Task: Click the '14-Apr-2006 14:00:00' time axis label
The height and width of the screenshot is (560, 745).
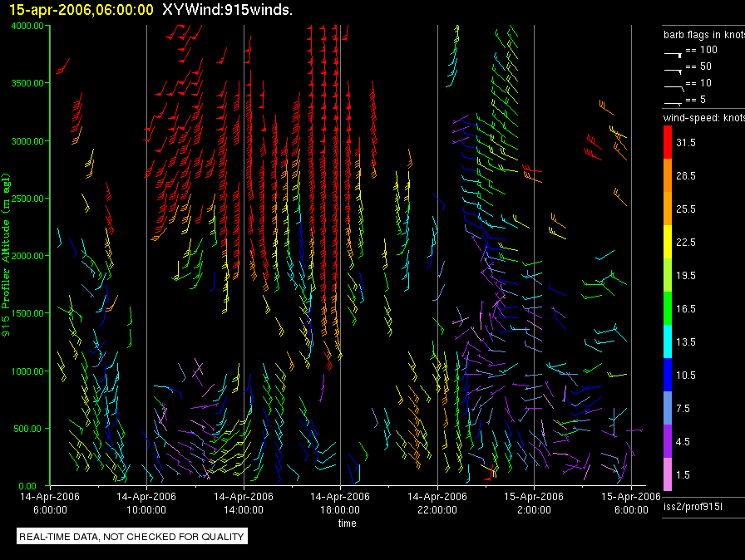Action: click(244, 503)
